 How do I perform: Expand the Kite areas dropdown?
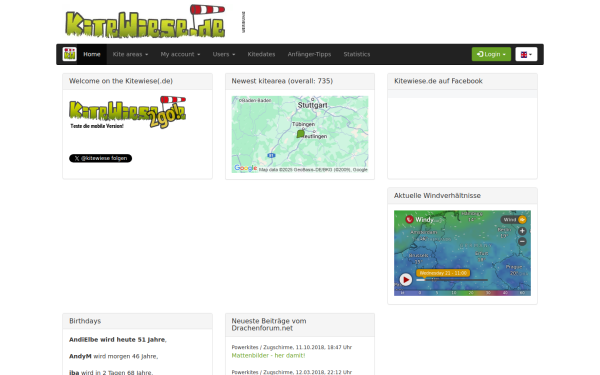[130, 54]
